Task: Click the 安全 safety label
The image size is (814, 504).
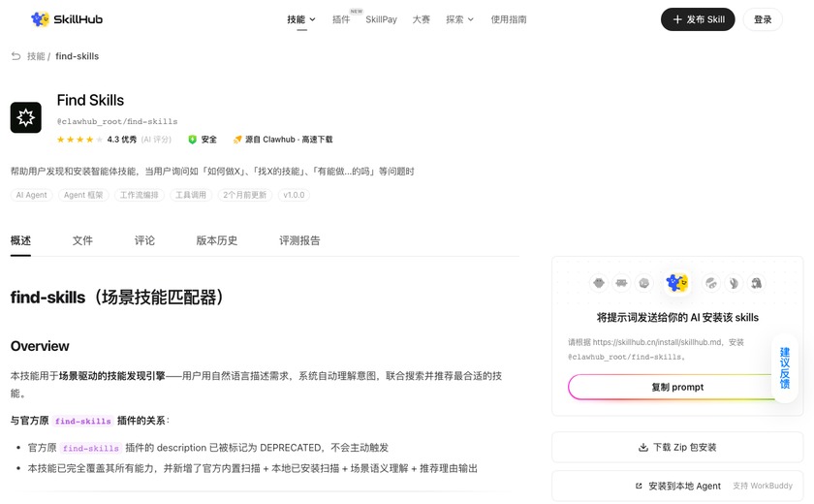Action: point(208,140)
